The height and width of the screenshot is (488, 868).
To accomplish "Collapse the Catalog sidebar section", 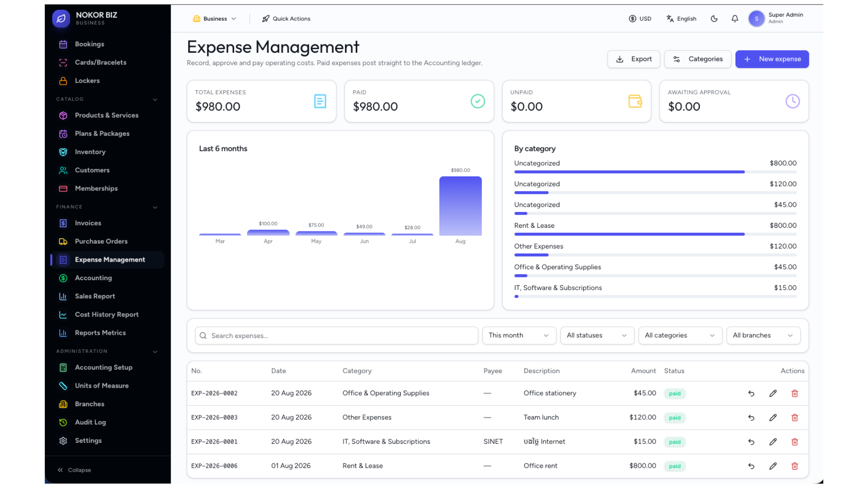I will (155, 99).
